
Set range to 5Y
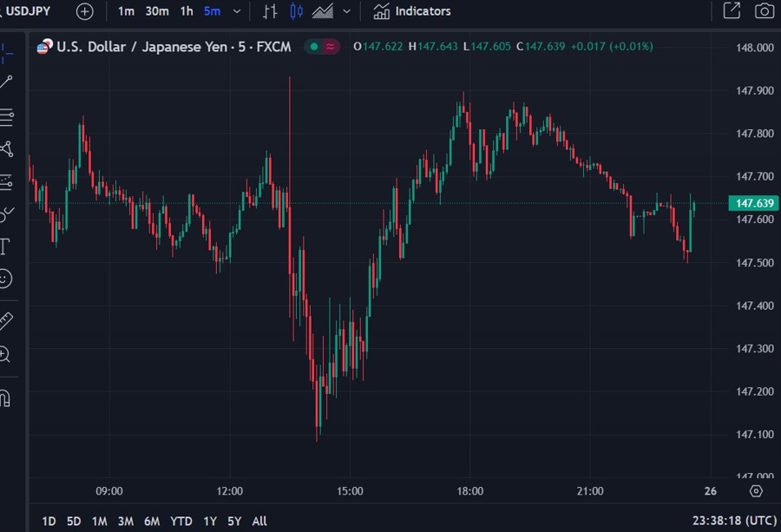click(234, 521)
